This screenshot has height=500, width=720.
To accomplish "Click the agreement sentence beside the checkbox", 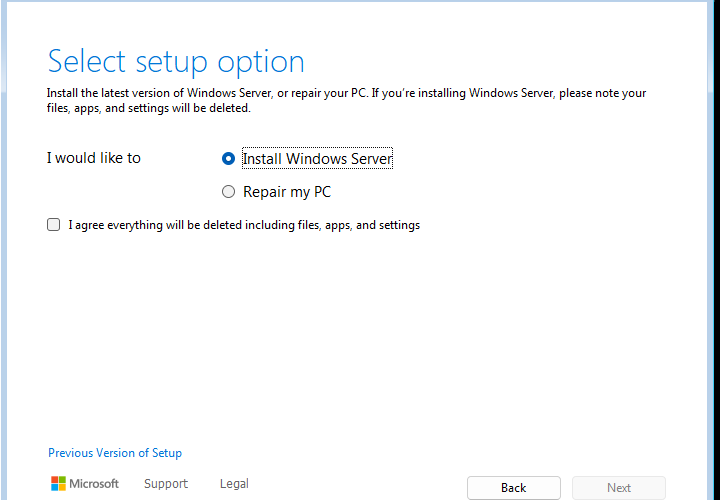I will [244, 225].
